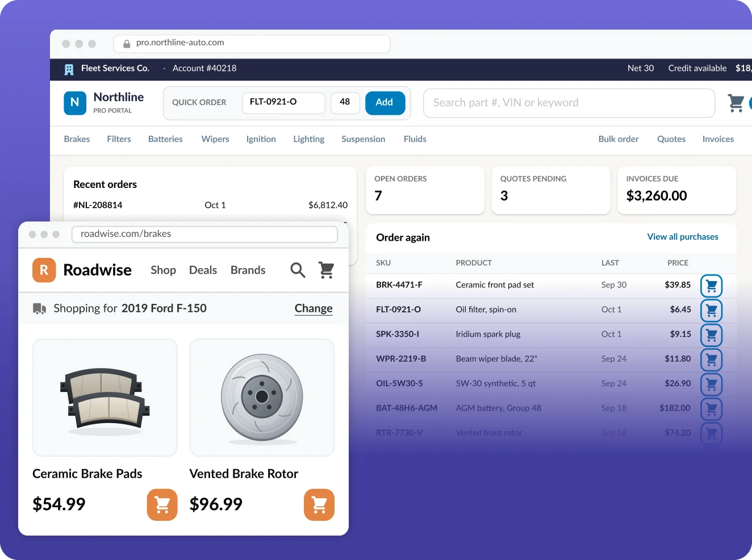Image resolution: width=752 pixels, height=560 pixels.
Task: Go to the Lighting category
Action: click(x=309, y=139)
